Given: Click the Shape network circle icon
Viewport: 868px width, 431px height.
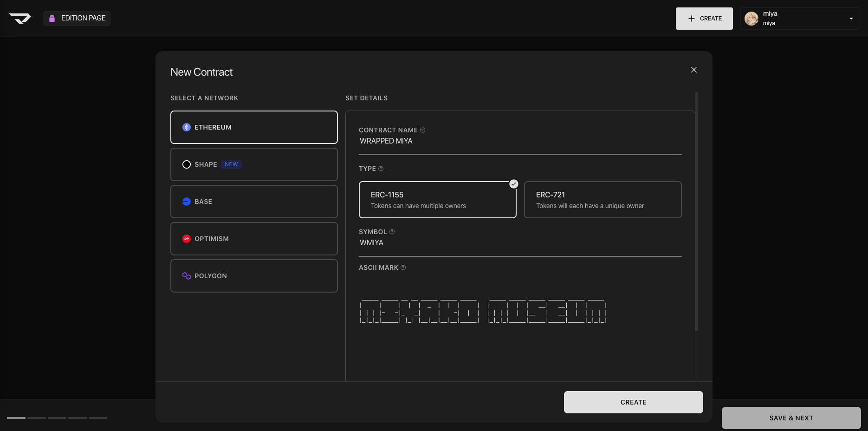Looking at the screenshot, I should pyautogui.click(x=187, y=164).
